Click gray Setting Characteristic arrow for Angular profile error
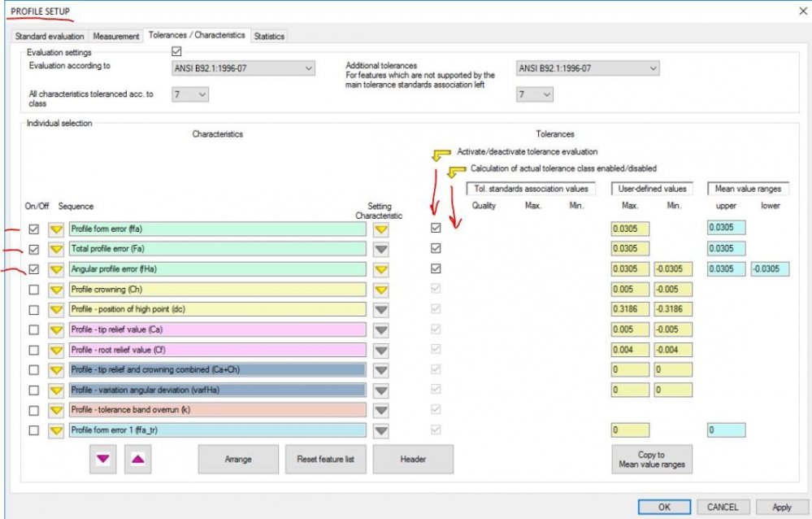This screenshot has width=812, height=519. [x=380, y=269]
